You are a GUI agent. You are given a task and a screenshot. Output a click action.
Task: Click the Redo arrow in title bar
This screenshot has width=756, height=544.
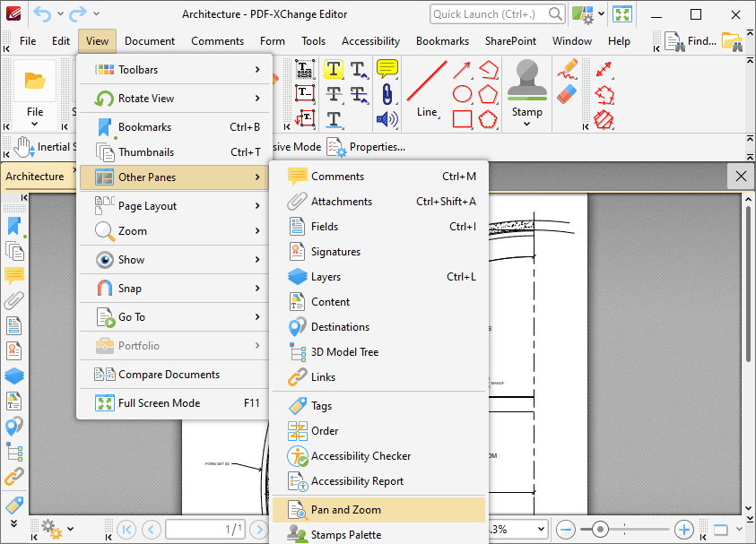(x=78, y=14)
